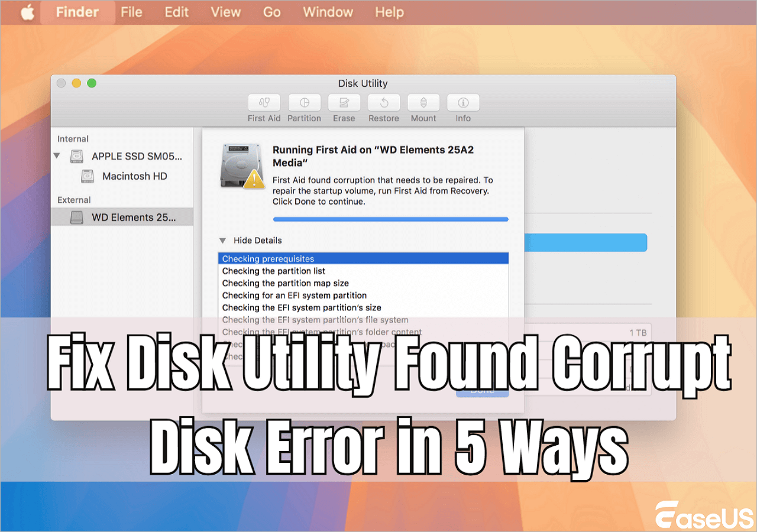Click the First Aid progress bar
The image size is (757, 532).
click(x=390, y=219)
